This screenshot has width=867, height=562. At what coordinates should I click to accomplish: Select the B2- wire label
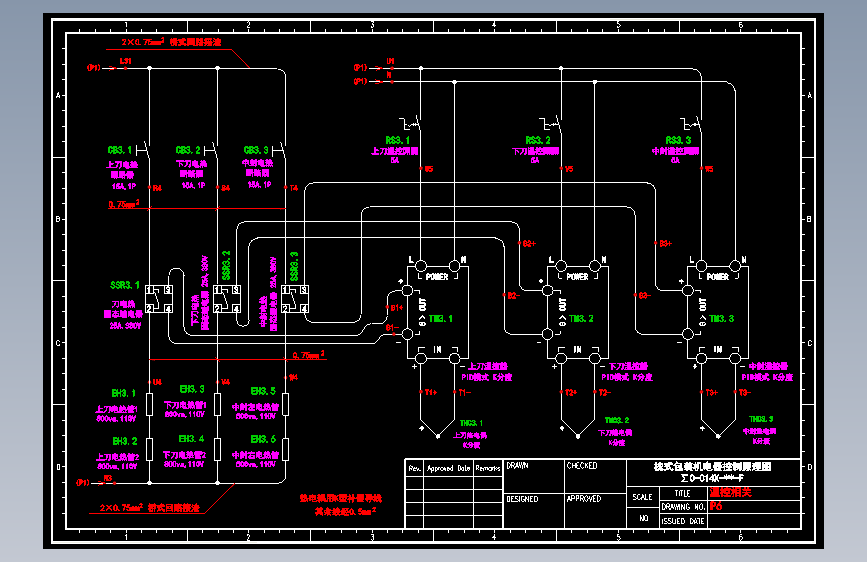tap(514, 295)
